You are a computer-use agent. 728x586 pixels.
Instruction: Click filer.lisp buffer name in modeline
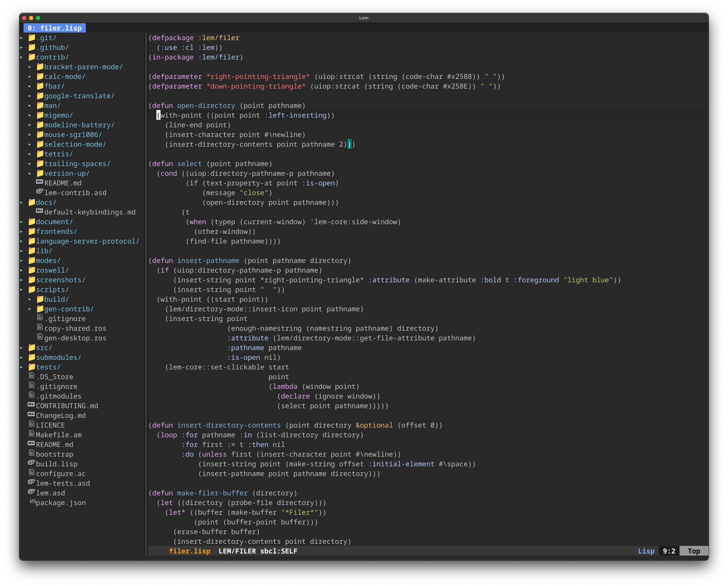coord(189,551)
